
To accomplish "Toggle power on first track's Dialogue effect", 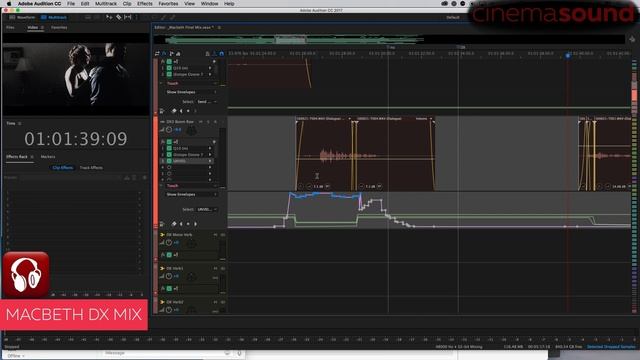I will [169, 74].
